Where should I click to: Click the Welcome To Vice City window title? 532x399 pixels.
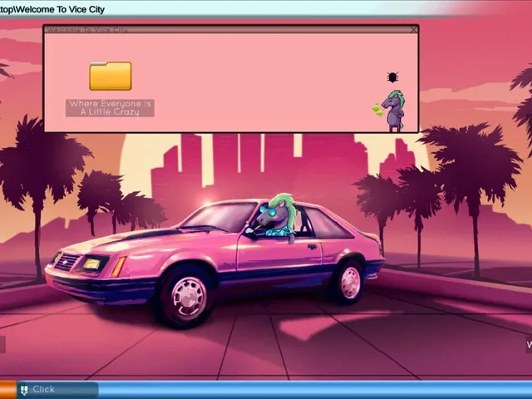pos(86,30)
